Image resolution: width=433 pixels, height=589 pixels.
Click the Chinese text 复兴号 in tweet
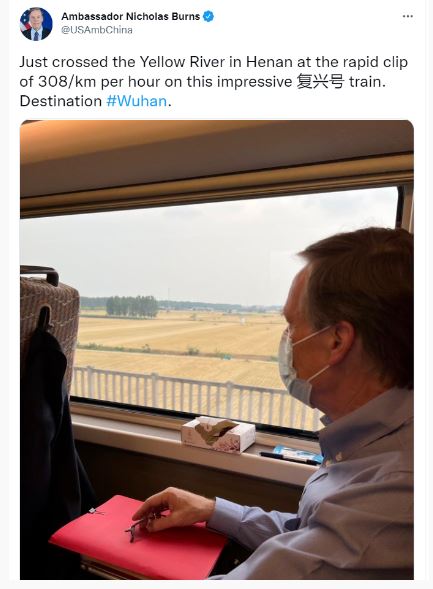point(320,82)
